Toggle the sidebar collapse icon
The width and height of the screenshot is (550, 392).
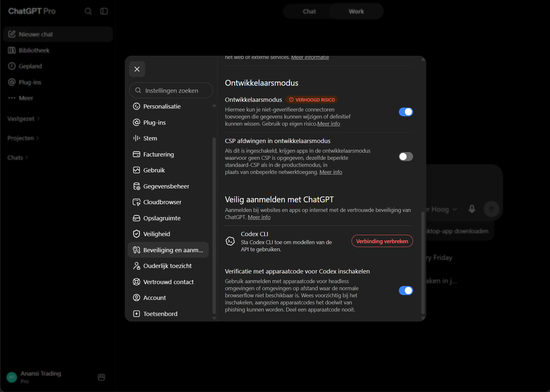coord(104,11)
